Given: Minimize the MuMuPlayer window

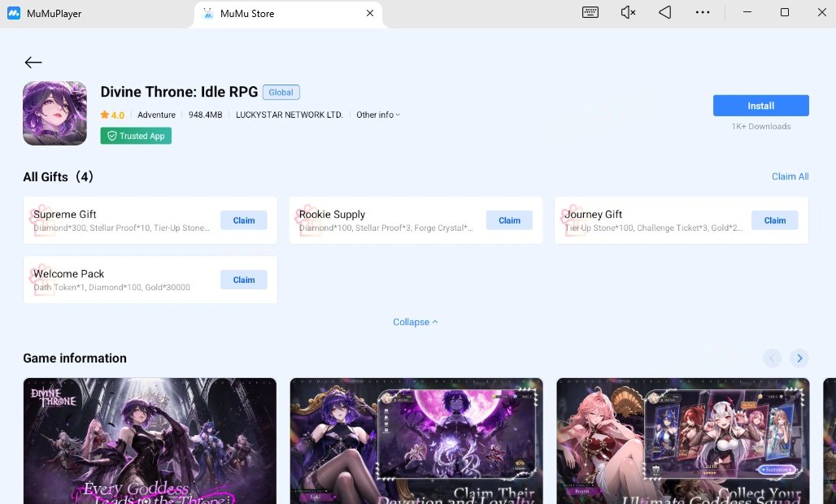Looking at the screenshot, I should click(x=747, y=12).
